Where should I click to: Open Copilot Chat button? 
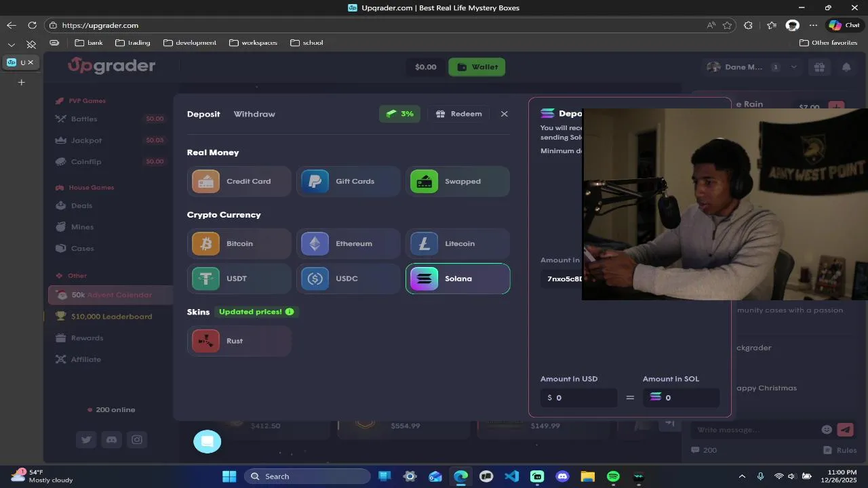pos(844,25)
